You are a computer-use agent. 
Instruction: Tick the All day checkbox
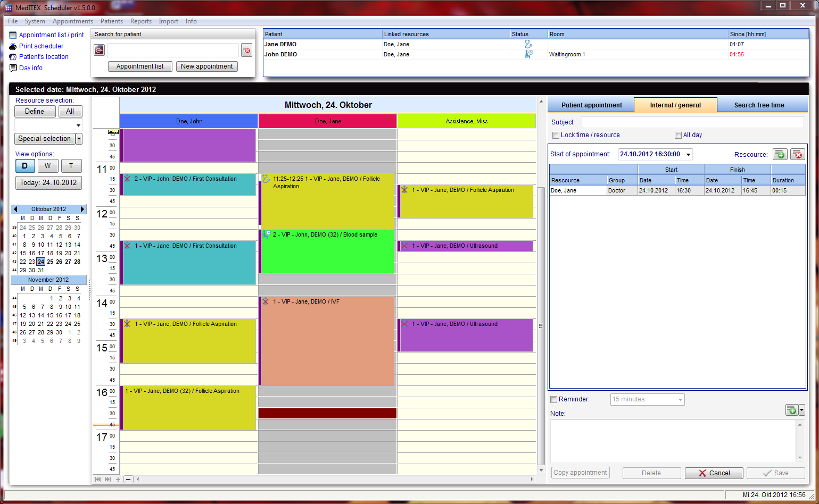pos(678,135)
